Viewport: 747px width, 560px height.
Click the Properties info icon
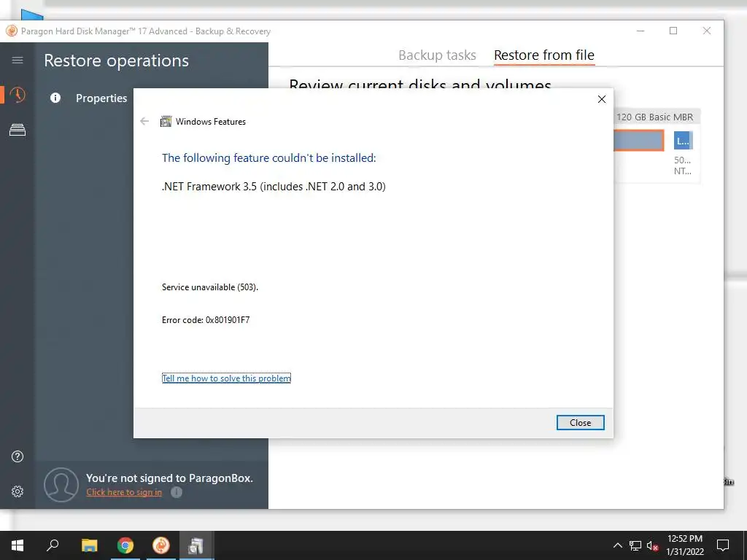[x=55, y=98]
